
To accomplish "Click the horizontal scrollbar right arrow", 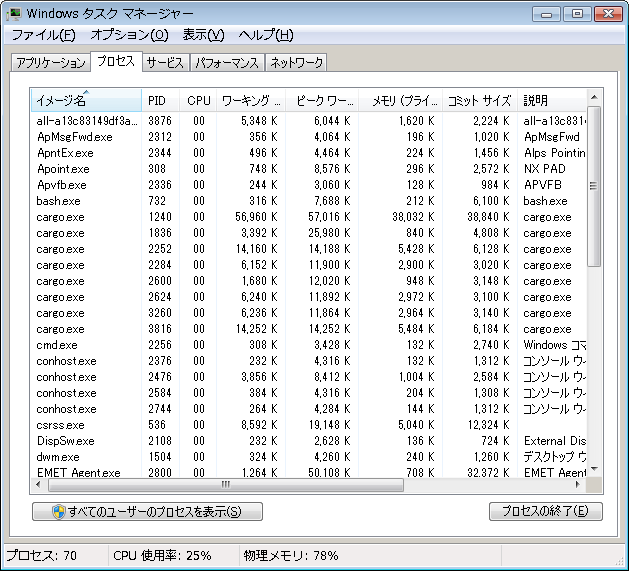I will click(x=578, y=485).
